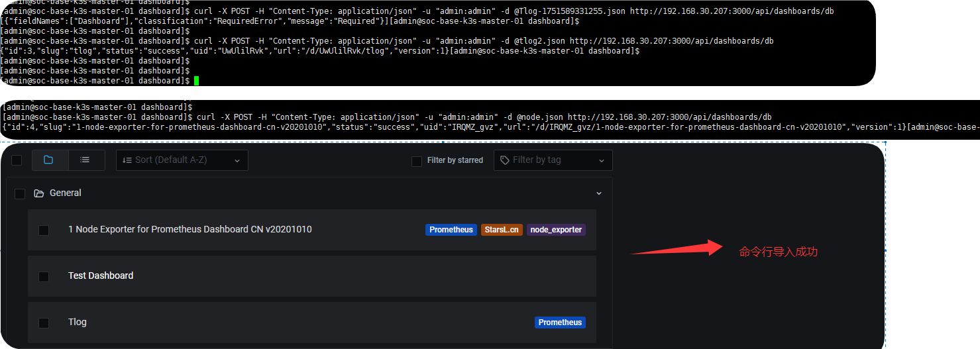
Task: Filter by StarsL.cn tag
Action: 502,230
